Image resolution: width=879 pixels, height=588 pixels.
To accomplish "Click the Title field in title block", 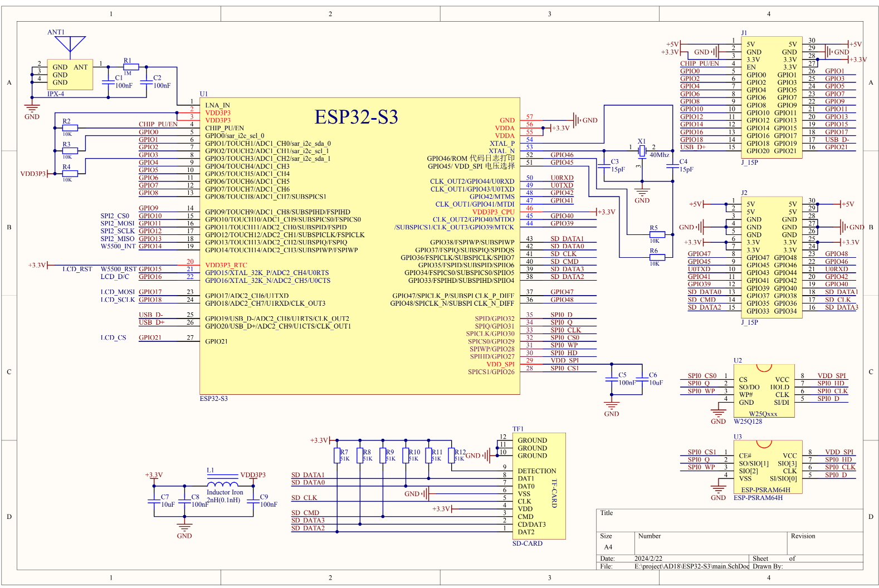I will pyautogui.click(x=729, y=520).
